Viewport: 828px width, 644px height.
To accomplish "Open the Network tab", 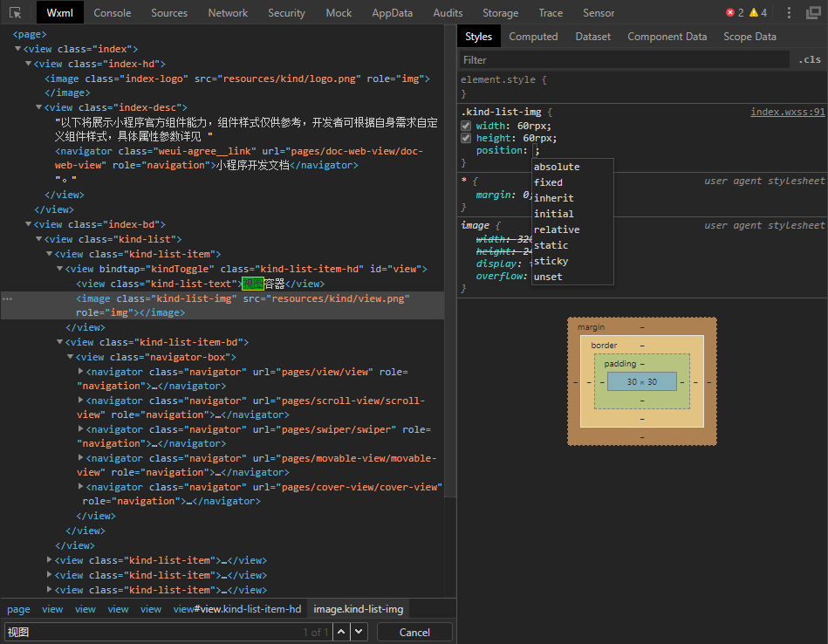I will point(228,13).
